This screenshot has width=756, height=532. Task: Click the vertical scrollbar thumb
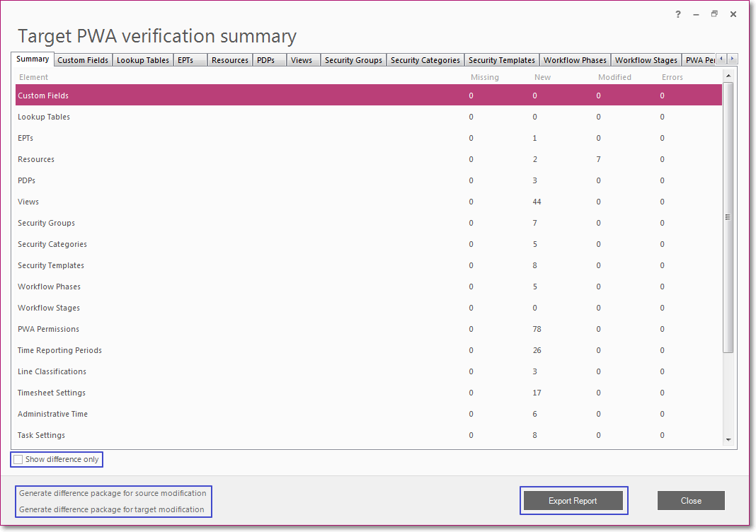pos(728,217)
